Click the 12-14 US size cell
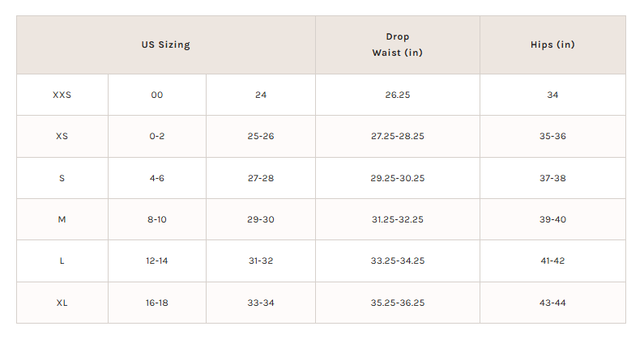This screenshot has height=339, width=644. (x=156, y=261)
